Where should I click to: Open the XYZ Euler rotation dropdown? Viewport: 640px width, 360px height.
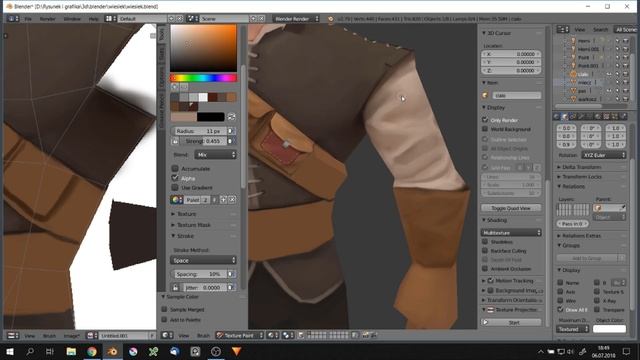[x=604, y=155]
